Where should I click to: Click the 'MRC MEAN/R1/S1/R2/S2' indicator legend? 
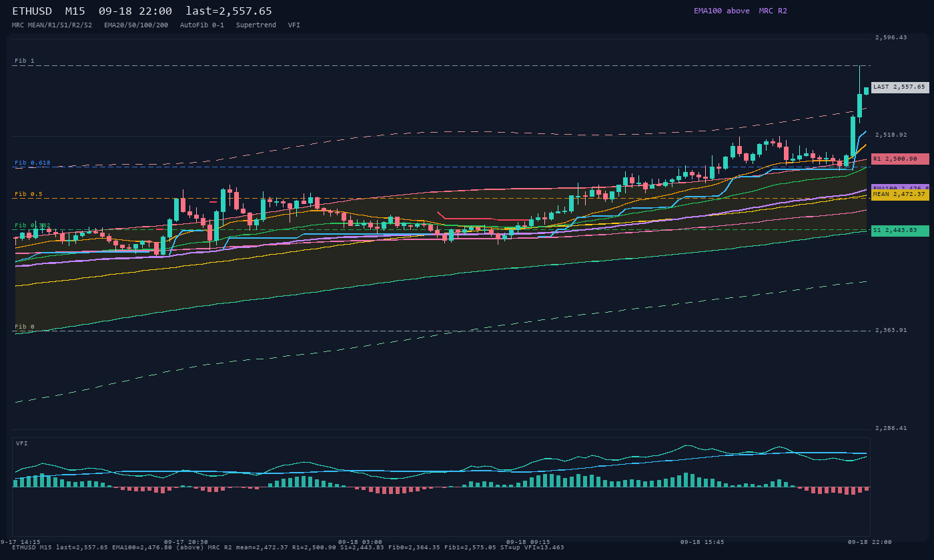(x=52, y=25)
